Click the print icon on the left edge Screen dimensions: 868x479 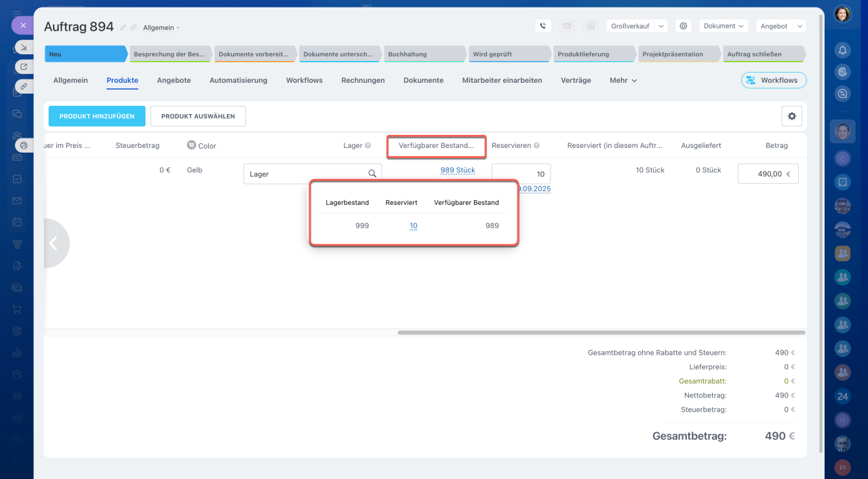[24, 145]
